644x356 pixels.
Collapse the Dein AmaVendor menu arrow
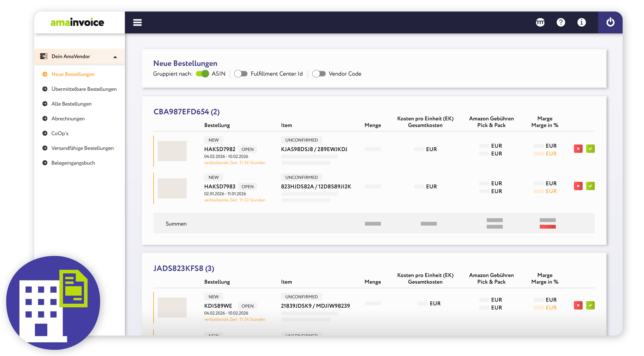pos(115,57)
